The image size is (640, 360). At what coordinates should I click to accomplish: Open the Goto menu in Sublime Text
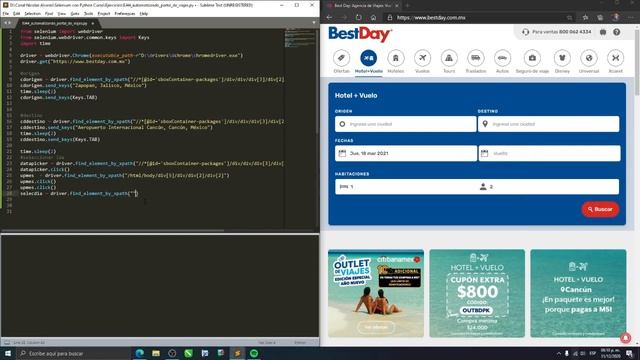point(75,13)
